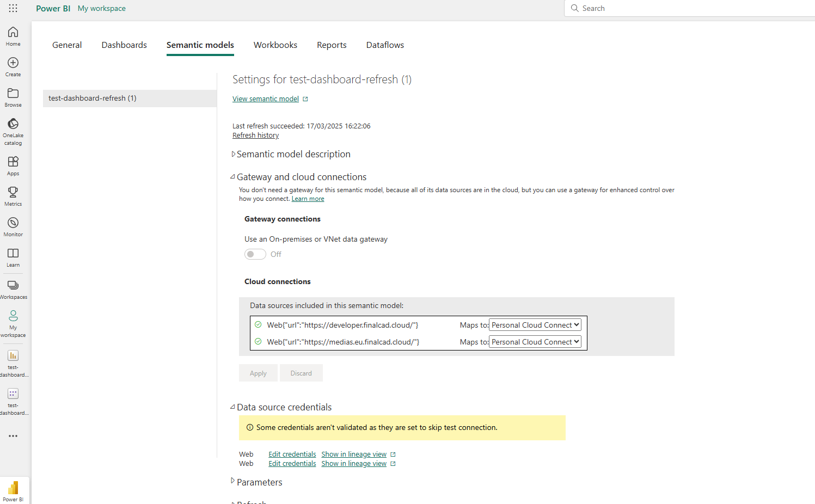Click the View semantic model link
815x504 pixels.
coord(266,99)
